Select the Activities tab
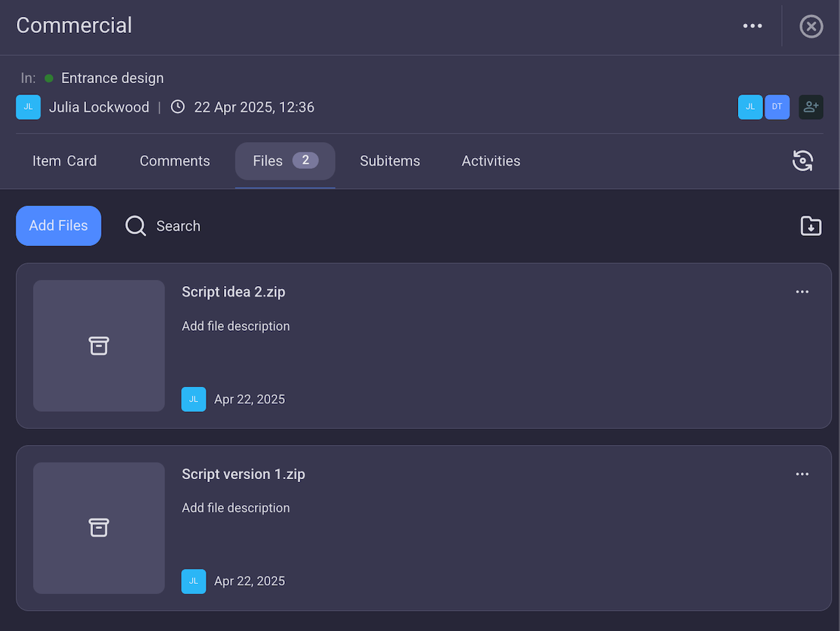The width and height of the screenshot is (840, 631). 491,161
